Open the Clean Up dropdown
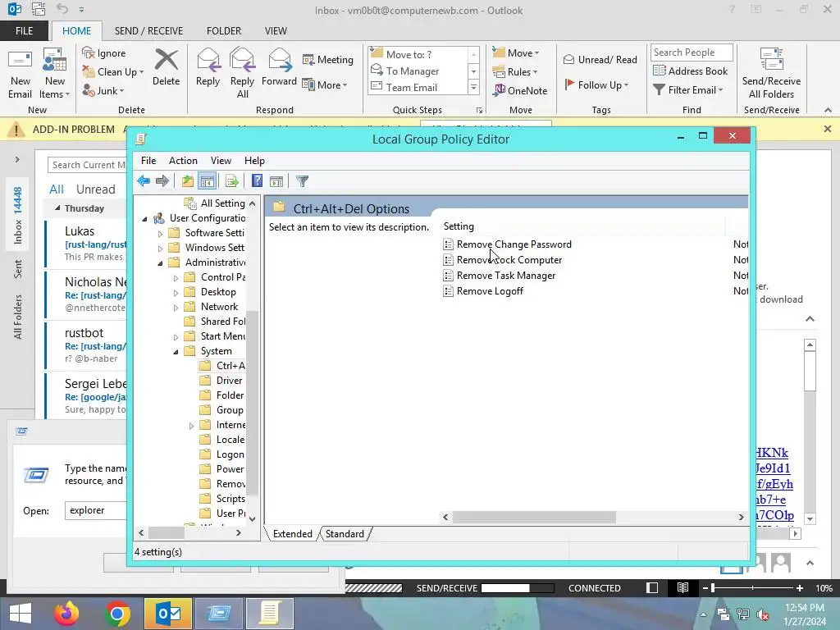Viewport: 840px width, 630px height. point(112,72)
